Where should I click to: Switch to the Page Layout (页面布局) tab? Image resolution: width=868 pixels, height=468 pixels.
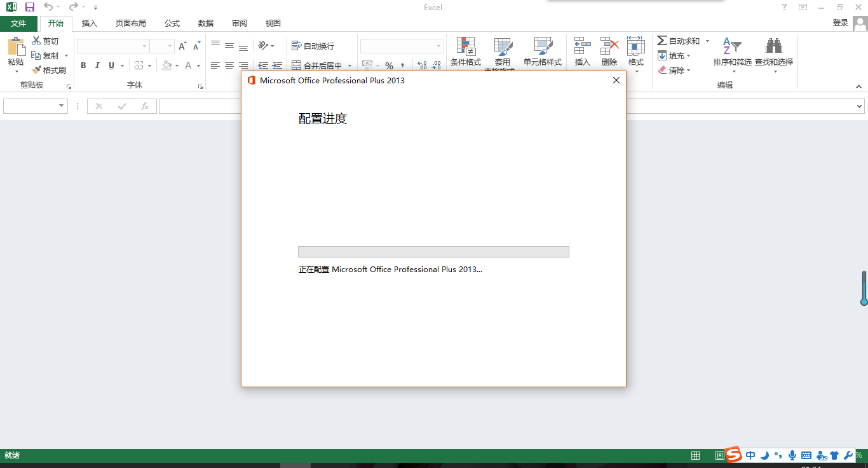(x=130, y=24)
